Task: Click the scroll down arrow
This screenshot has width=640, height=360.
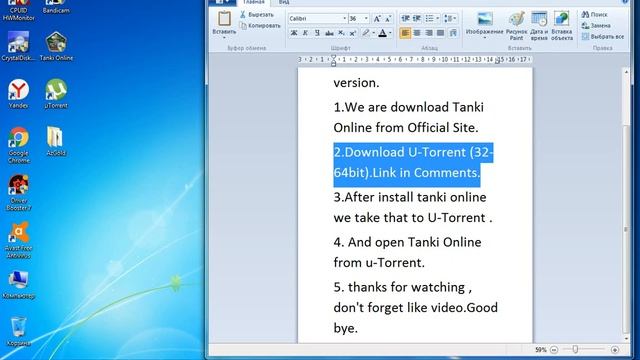Action: [626, 339]
